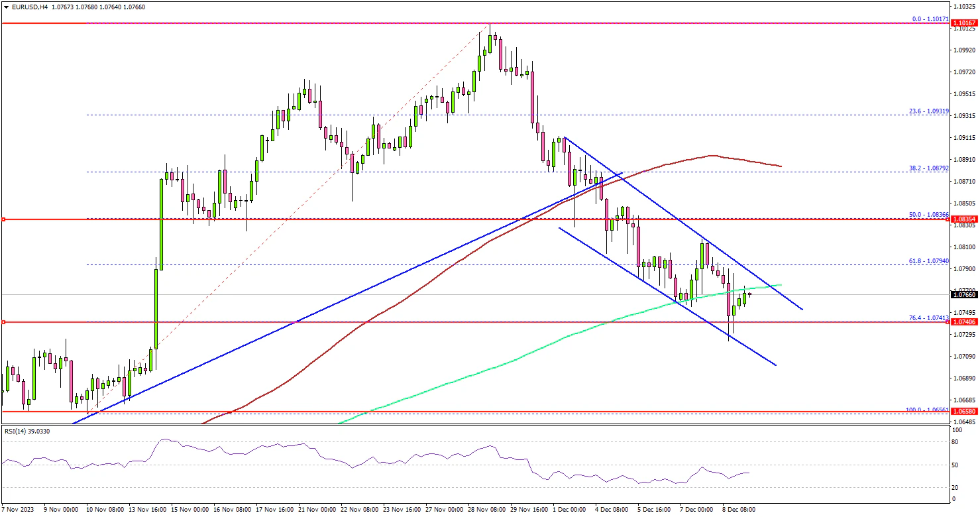
Task: Select the red 1.06580 price tag
Action: pos(965,412)
